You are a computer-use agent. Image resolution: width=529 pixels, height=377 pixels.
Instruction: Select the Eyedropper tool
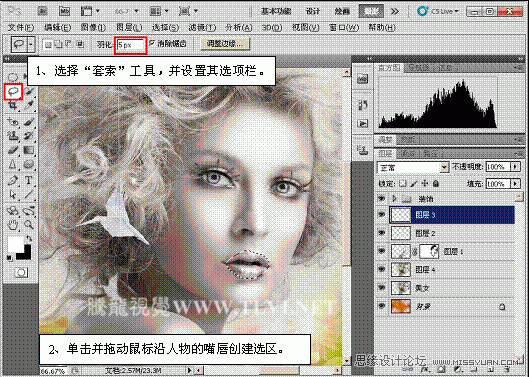click(x=30, y=106)
